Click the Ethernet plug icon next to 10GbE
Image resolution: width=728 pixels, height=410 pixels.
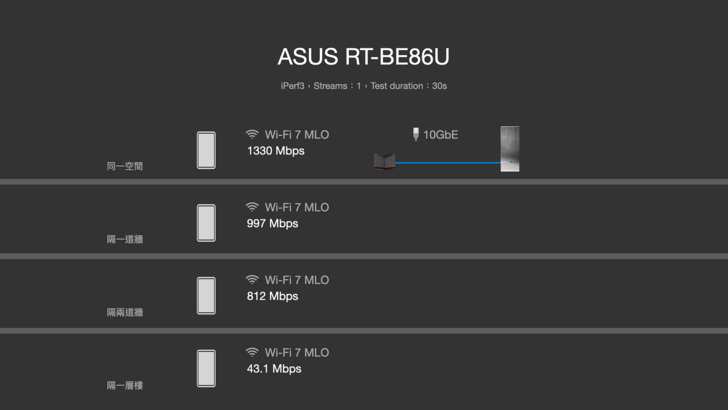click(416, 134)
